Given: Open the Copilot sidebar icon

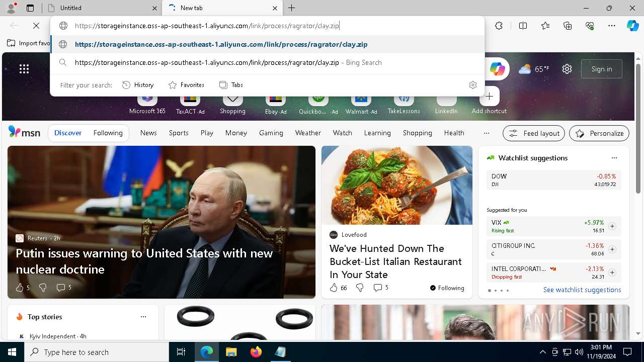Looking at the screenshot, I should click(632, 26).
